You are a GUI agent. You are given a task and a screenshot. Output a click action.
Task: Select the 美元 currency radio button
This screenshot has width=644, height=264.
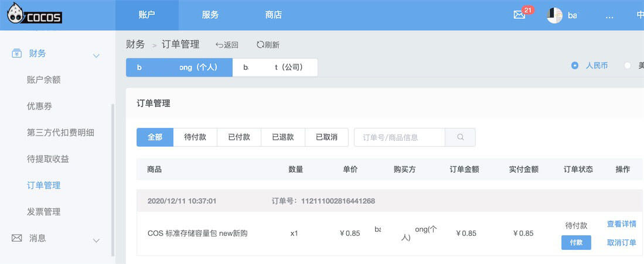tap(628, 66)
